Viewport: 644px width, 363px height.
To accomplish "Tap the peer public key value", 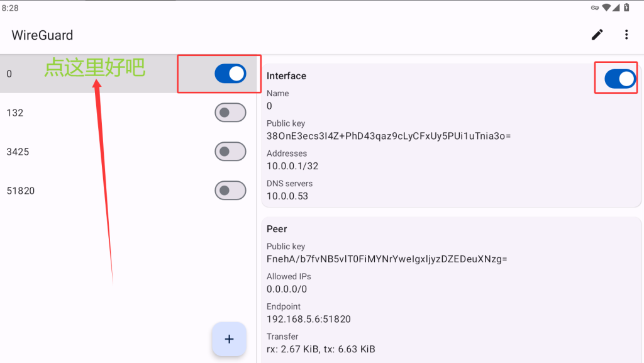I will 387,259.
